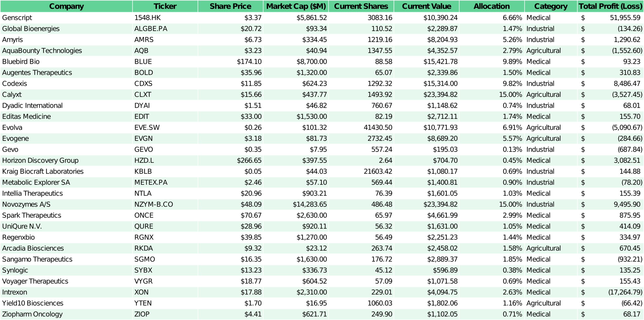Screen dimensions: 644x320
Task: Click the Share Price column header
Action: pos(231,6)
